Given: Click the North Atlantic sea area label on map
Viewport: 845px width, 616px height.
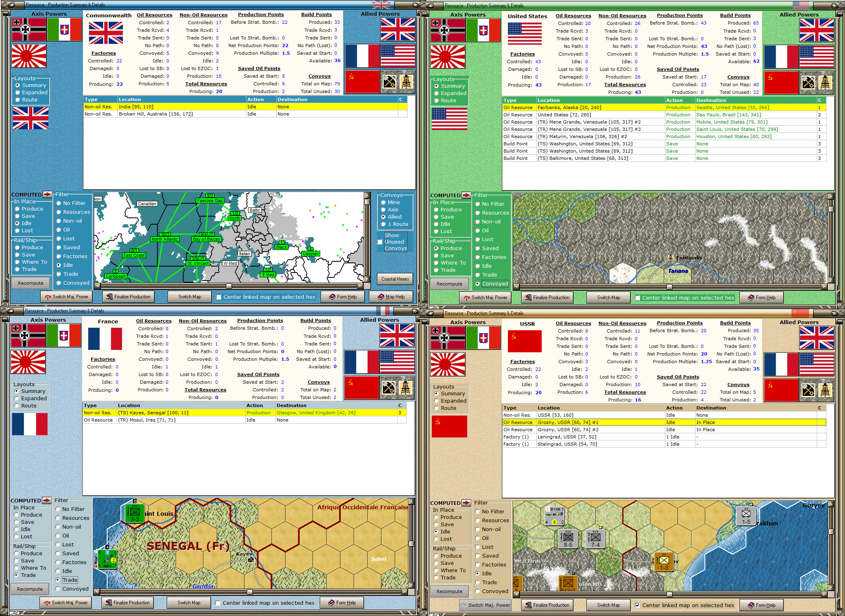Looking at the screenshot, I should point(165,239).
